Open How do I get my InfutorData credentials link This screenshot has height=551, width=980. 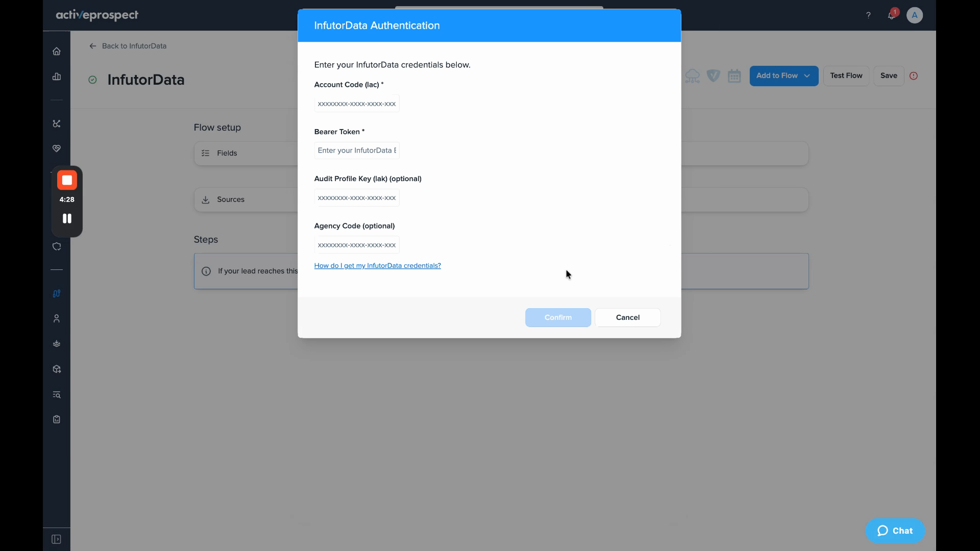(x=378, y=266)
